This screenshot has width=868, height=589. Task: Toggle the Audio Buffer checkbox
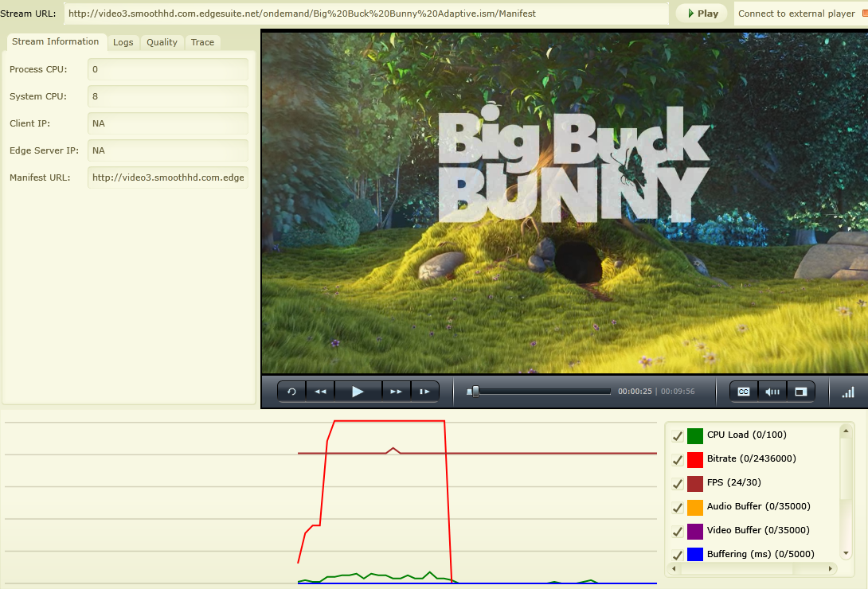coord(677,507)
